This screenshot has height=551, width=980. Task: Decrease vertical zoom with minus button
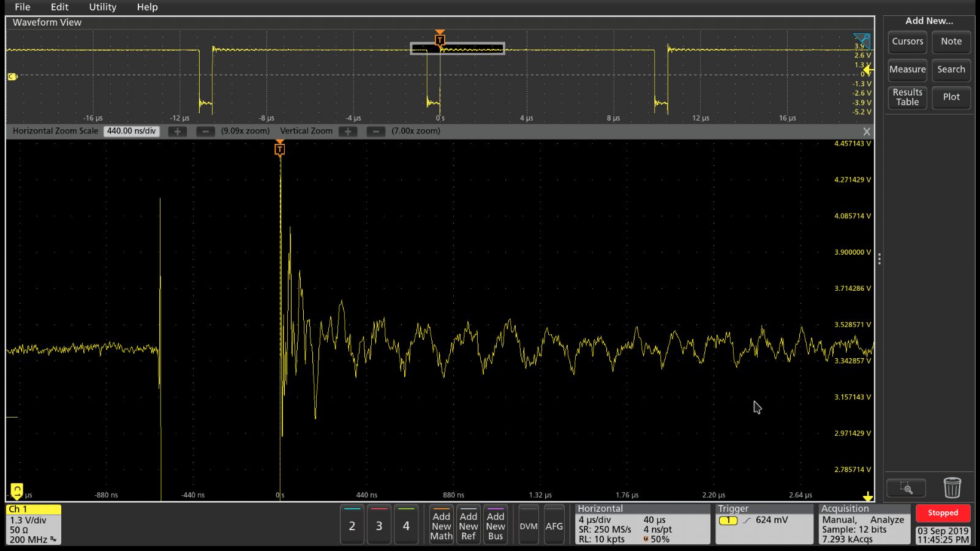376,132
